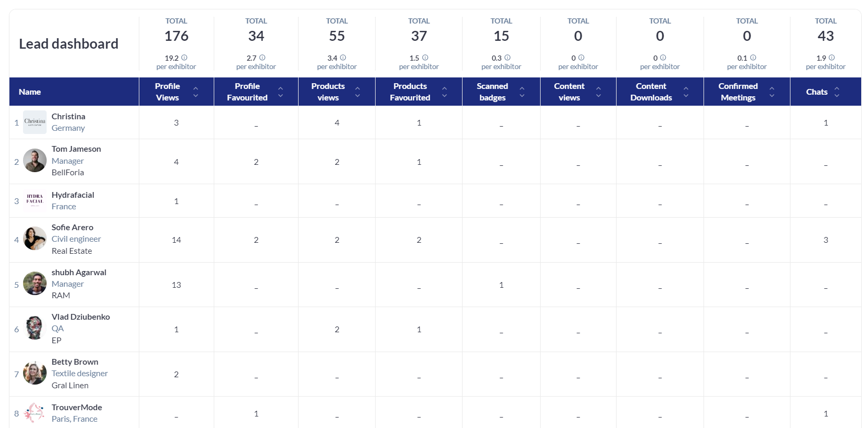Image resolution: width=868 pixels, height=428 pixels.
Task: Click Betty Brown's profile photo
Action: pos(35,374)
